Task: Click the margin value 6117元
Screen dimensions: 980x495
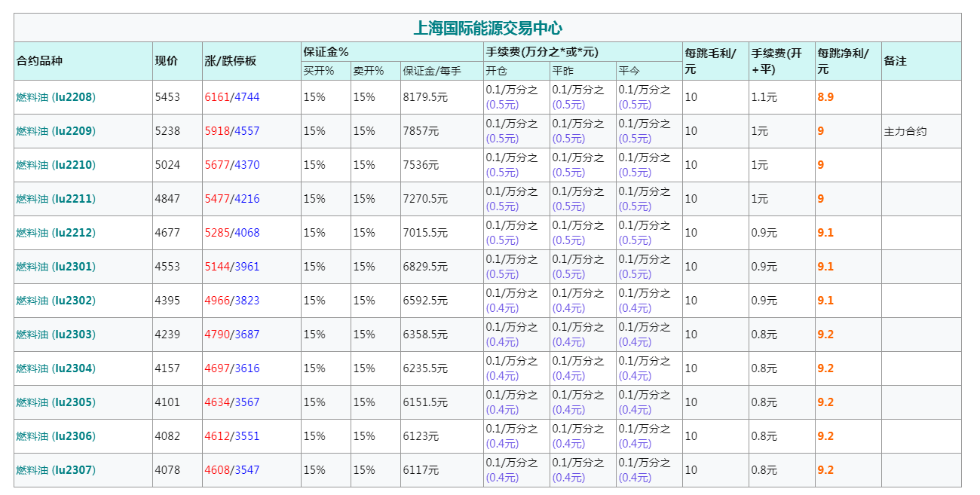Action: pos(421,470)
